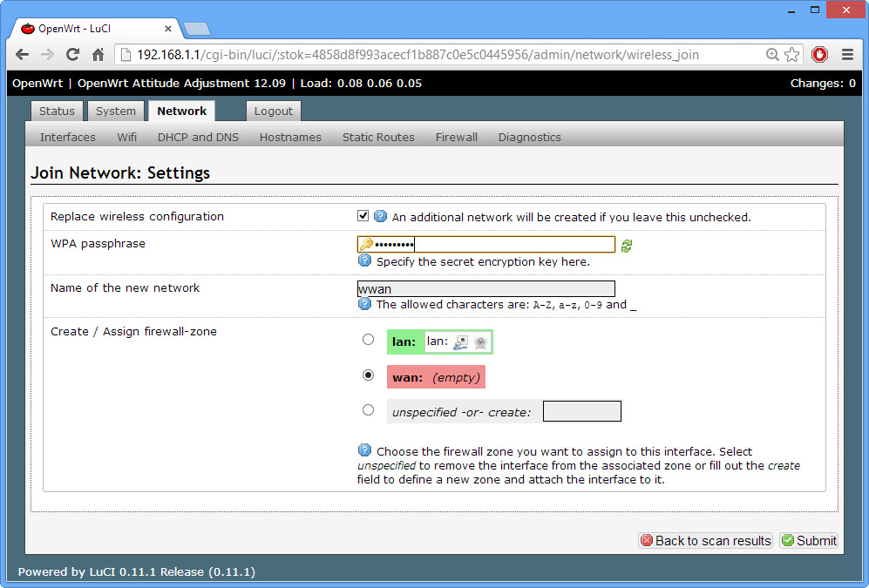The image size is (869, 588).
Task: Click the Logout tab
Action: click(273, 111)
